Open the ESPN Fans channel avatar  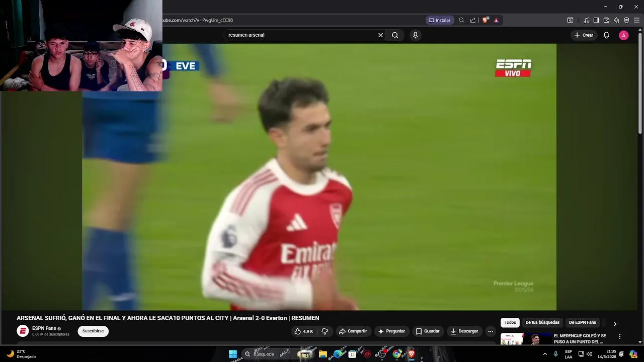23,331
